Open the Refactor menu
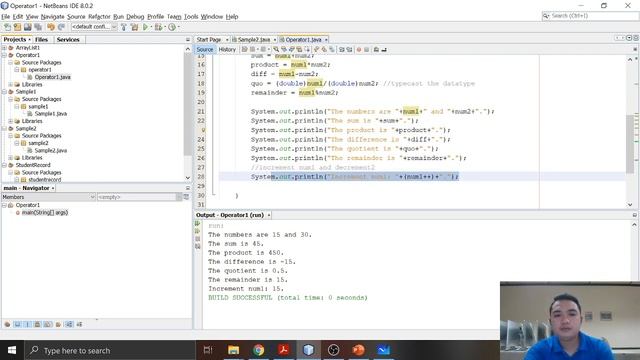640x360 pixels. pyautogui.click(x=99, y=17)
